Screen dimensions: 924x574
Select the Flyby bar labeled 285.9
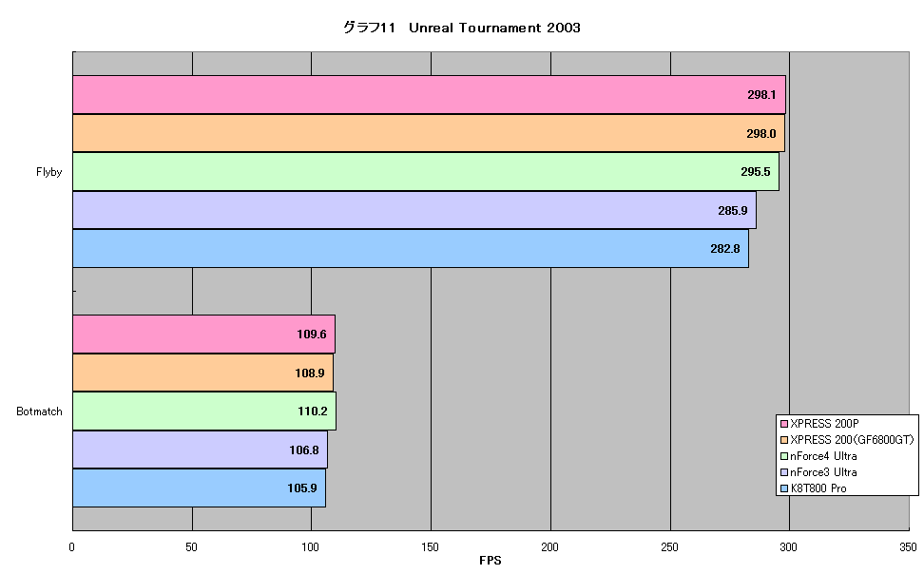click(414, 210)
